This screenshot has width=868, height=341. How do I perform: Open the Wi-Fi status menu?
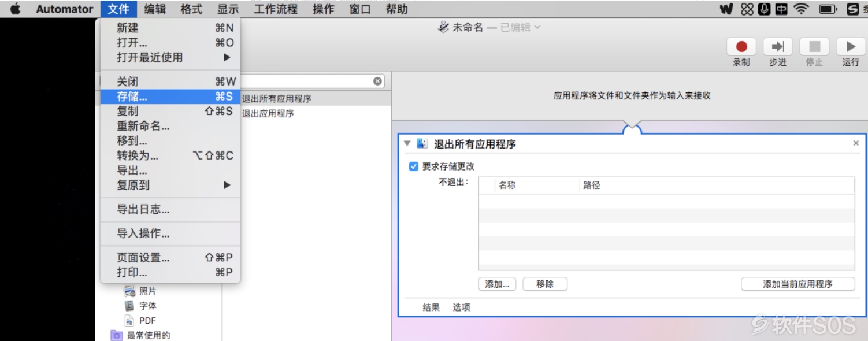point(801,9)
